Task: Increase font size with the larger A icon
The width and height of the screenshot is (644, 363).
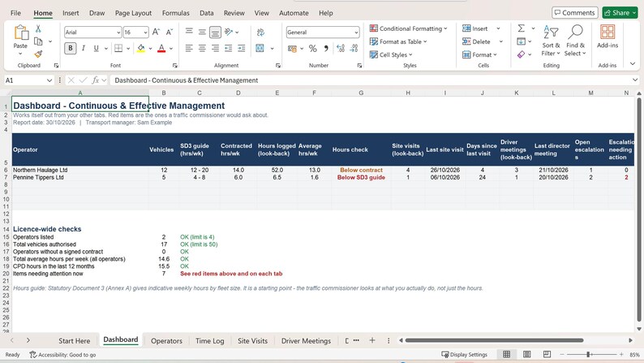Action: 156,32
